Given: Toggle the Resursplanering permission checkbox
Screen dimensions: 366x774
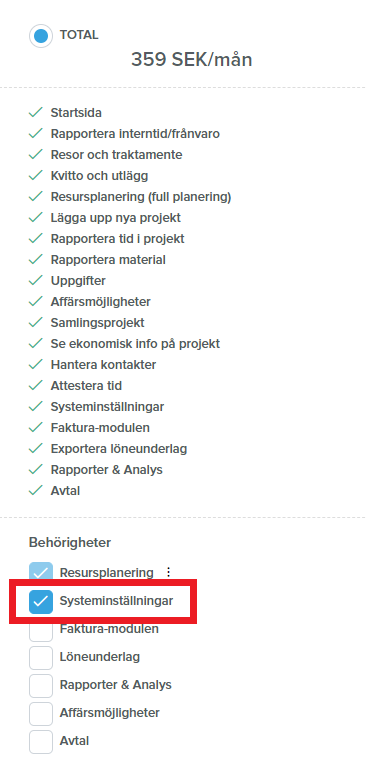Looking at the screenshot, I should point(41,573).
